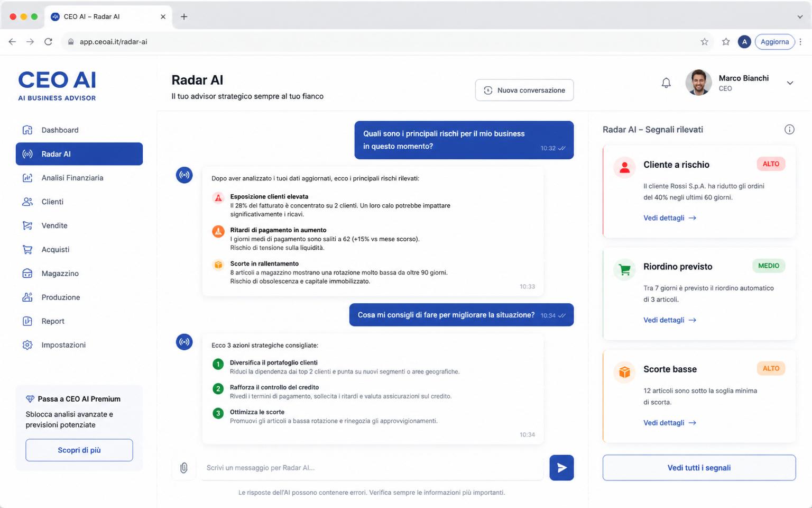Click the number 1 badge Diversifica il portafoglio
812x508 pixels.
pyautogui.click(x=218, y=364)
